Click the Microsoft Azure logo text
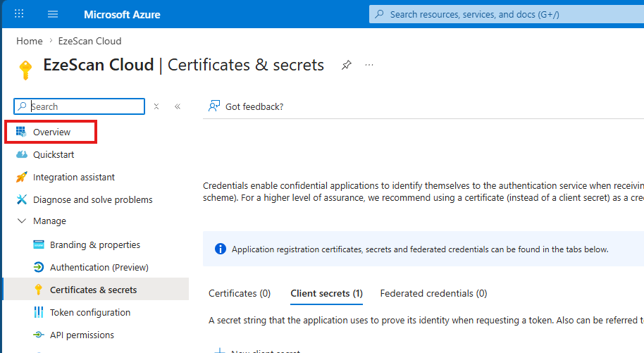 pos(122,14)
